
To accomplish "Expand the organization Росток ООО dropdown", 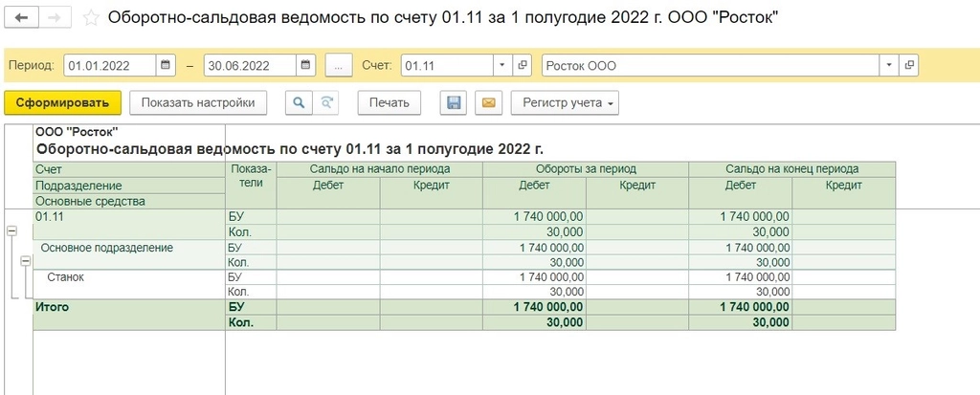I will point(890,66).
